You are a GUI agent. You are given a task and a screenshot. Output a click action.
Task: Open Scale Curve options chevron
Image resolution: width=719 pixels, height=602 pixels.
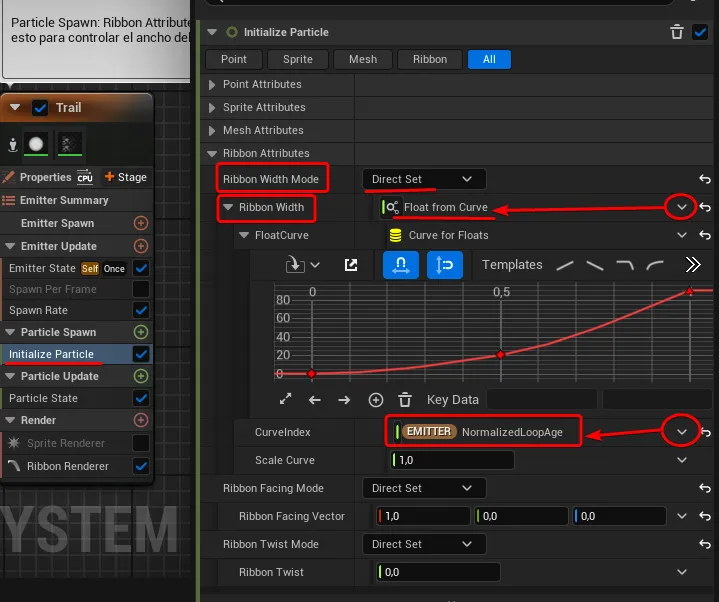point(682,460)
